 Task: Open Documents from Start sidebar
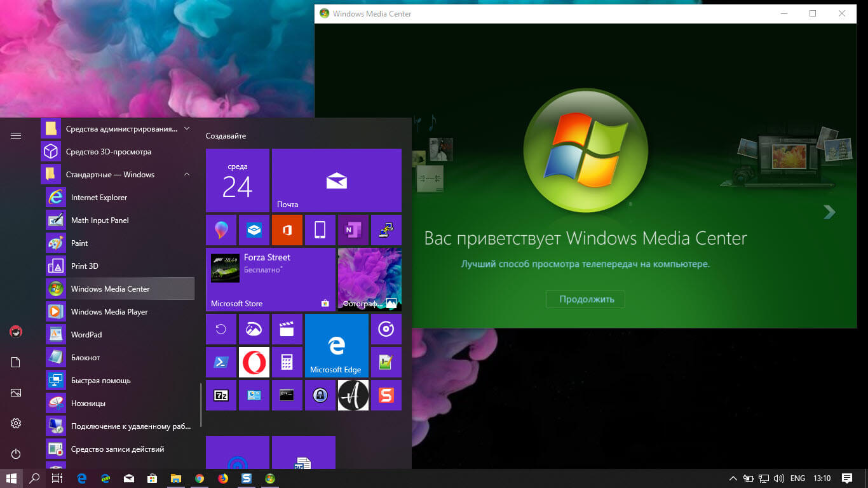coord(16,362)
